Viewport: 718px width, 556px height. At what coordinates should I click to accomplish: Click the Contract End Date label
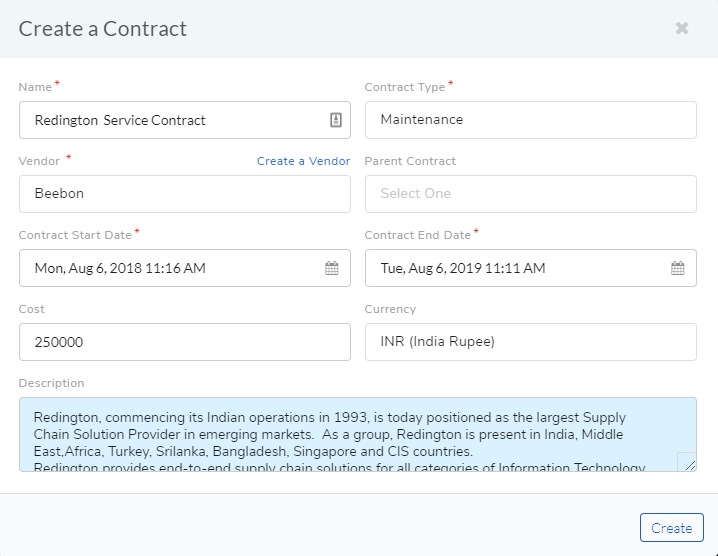pyautogui.click(x=418, y=235)
